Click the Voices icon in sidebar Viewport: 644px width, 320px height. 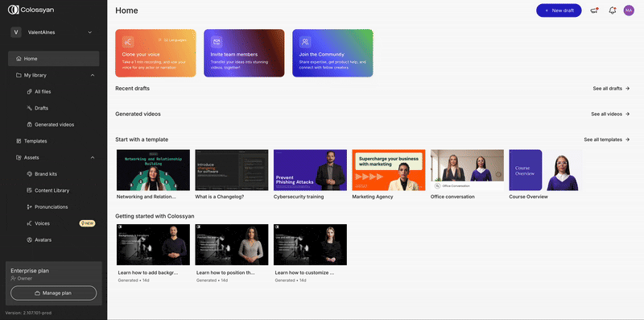[x=29, y=223]
